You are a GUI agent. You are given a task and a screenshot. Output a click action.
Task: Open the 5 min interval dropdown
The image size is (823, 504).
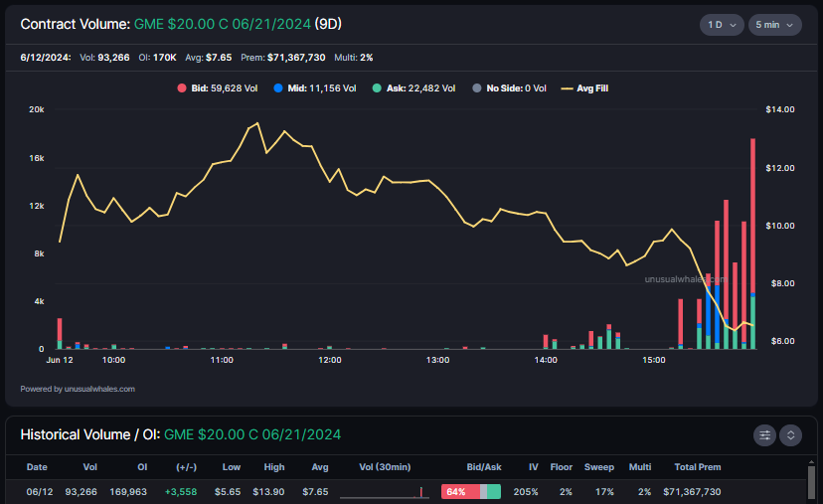tap(774, 25)
